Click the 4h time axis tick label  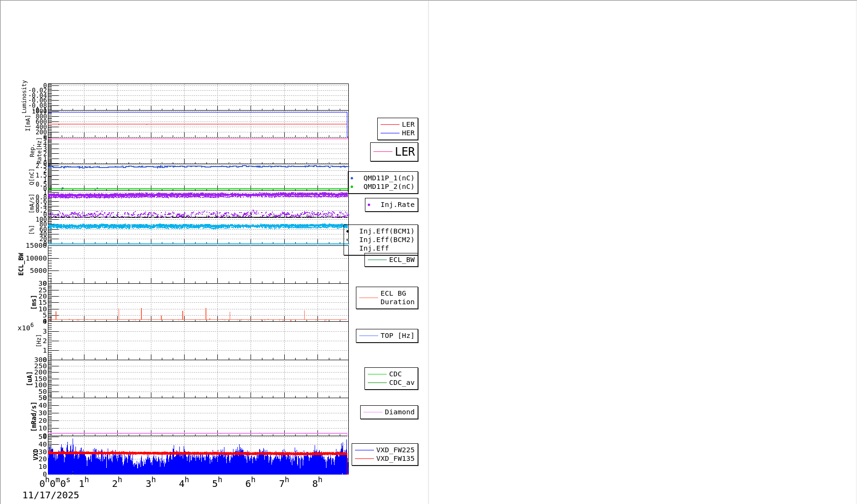tap(184, 483)
